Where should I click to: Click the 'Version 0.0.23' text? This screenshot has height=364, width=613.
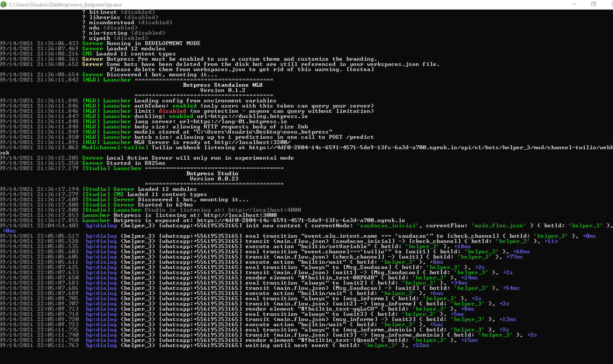click(x=214, y=179)
